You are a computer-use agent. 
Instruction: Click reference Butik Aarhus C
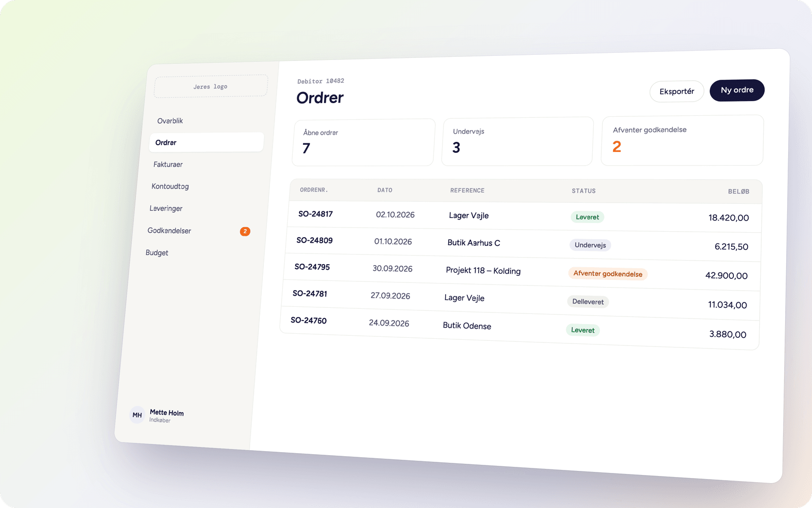[x=473, y=243]
